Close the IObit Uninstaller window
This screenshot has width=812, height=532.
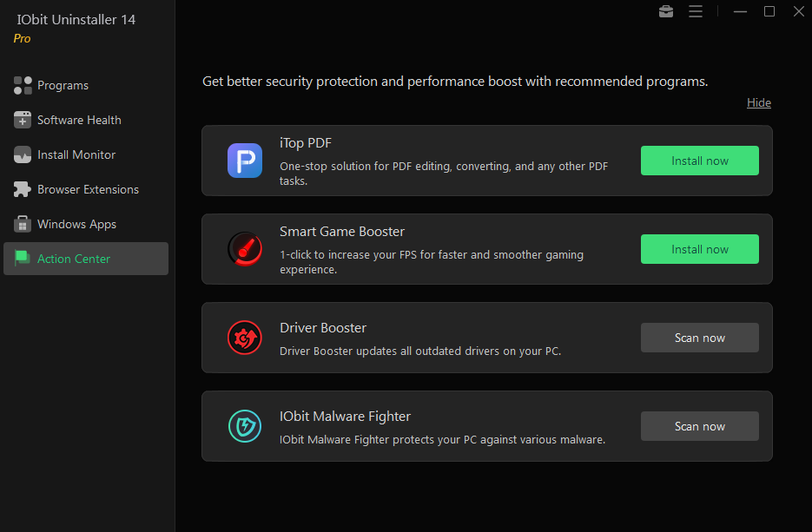pos(799,11)
